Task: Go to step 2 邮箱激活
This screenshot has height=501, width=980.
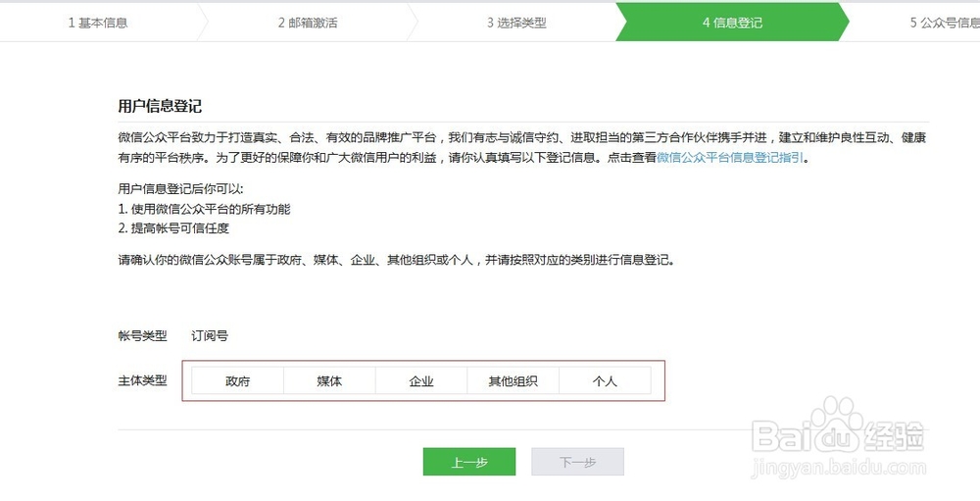Action: click(x=308, y=23)
